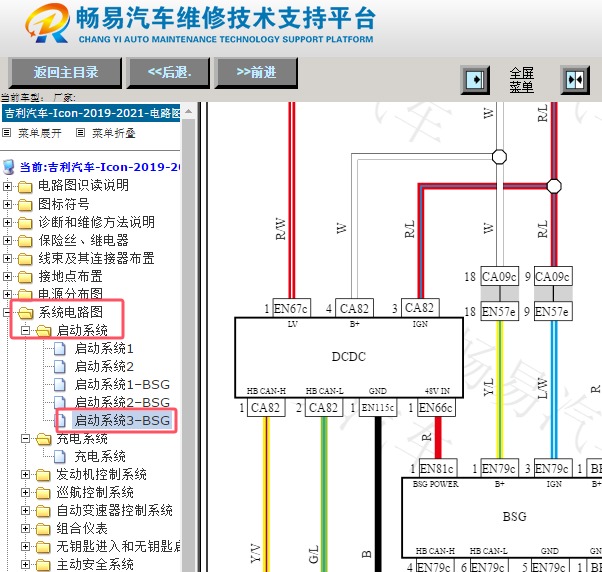This screenshot has height=572, width=602.
Task: Click the icon beside 菜单折叠
Action: coord(80,133)
